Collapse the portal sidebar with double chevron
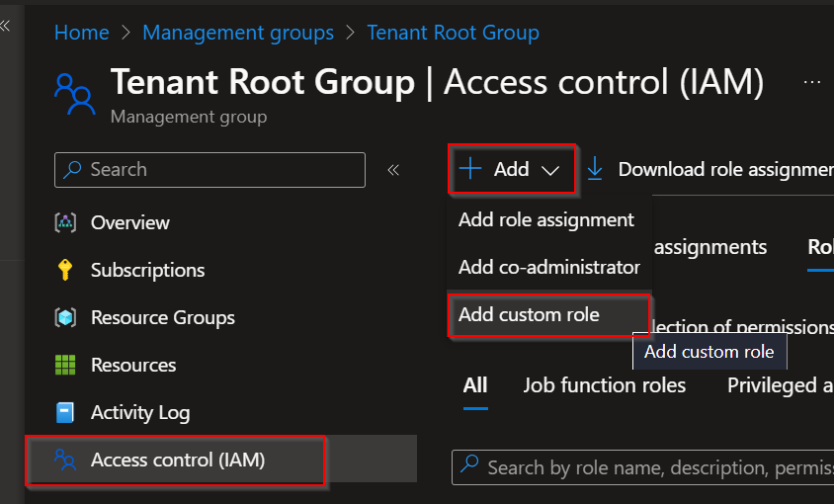The width and height of the screenshot is (834, 504). coord(5,26)
